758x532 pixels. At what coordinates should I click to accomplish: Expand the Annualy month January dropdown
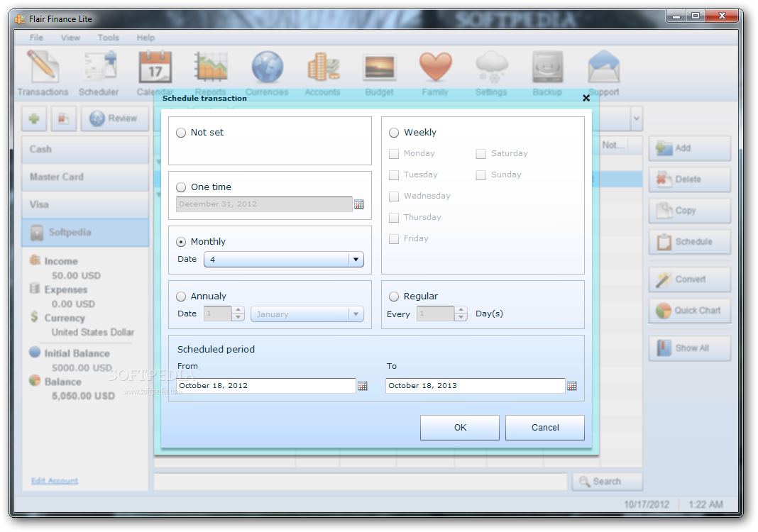(x=356, y=314)
